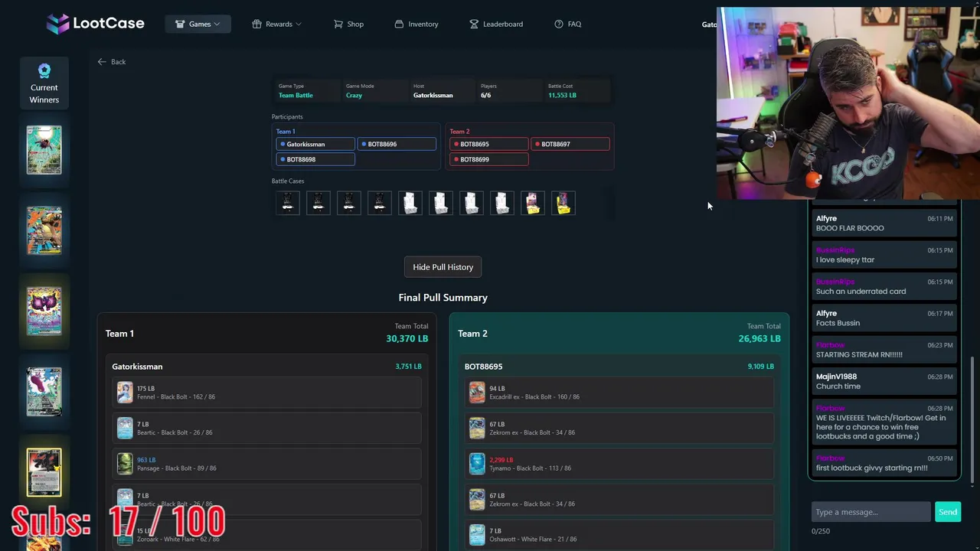
Task: Click the chat message 'Facts Bussin'
Action: (838, 323)
